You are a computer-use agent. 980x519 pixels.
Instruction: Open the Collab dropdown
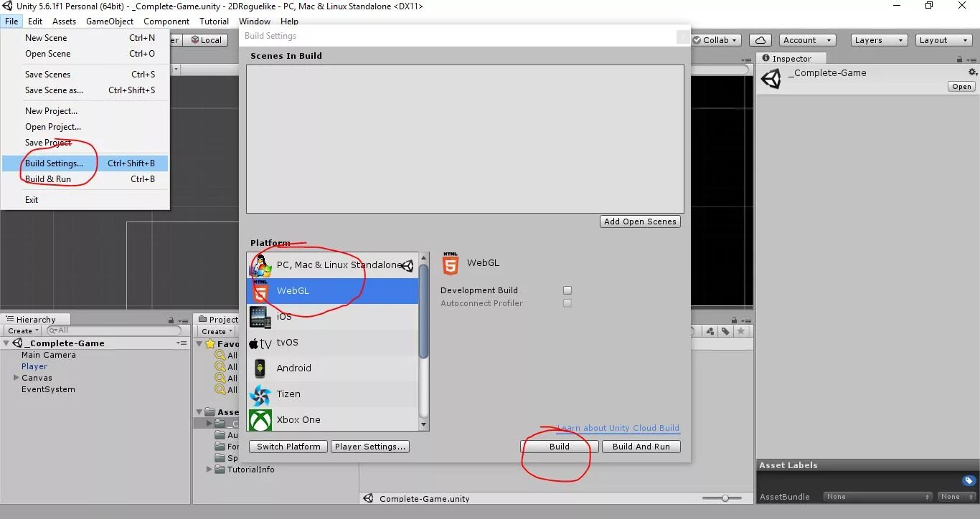click(716, 40)
